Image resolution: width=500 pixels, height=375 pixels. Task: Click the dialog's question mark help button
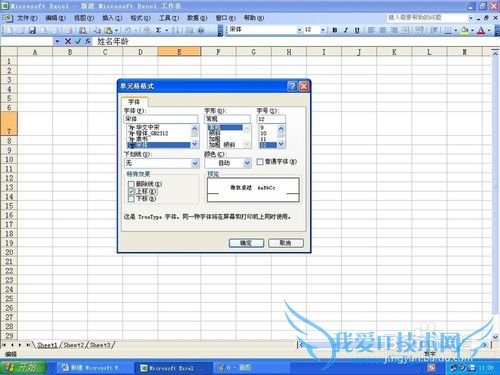(292, 86)
